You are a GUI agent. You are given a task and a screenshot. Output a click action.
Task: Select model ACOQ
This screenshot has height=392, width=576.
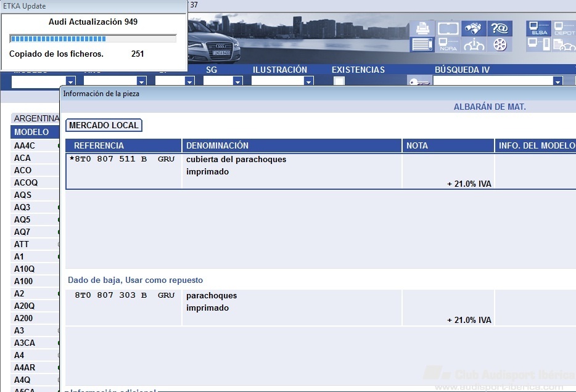coord(35,182)
